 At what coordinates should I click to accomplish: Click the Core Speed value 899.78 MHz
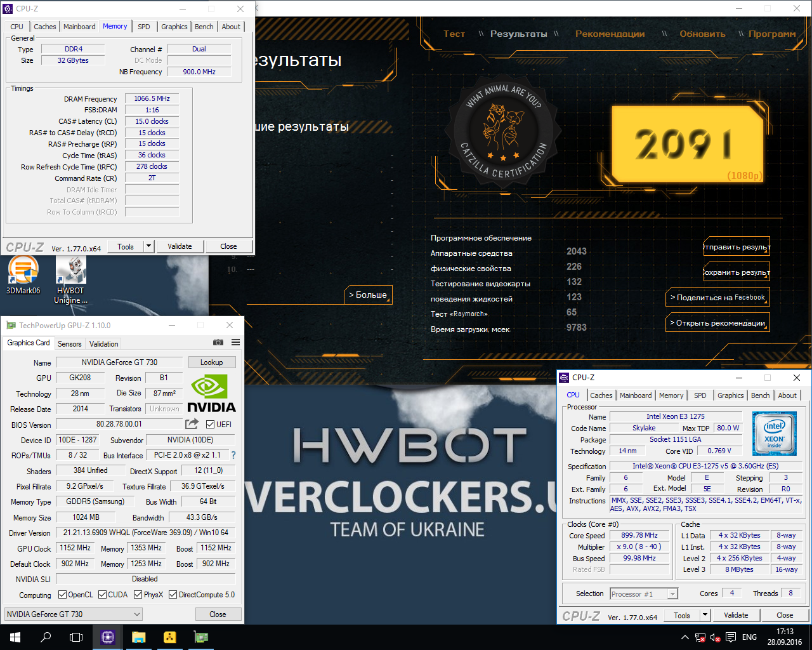coord(639,536)
